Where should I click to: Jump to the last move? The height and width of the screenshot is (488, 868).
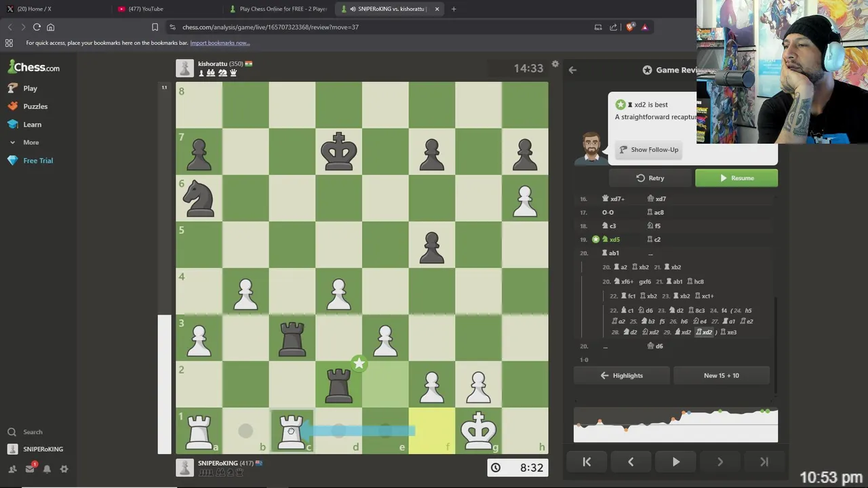[764, 462]
